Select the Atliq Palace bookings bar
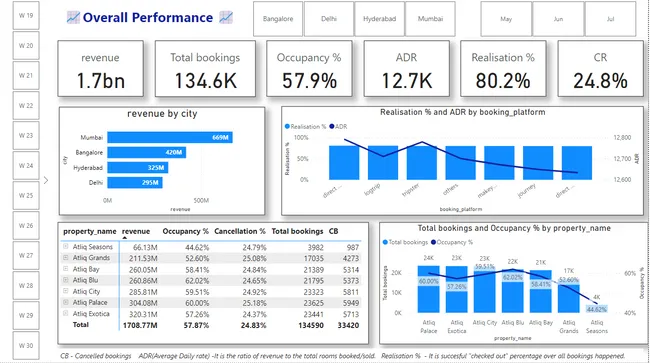 [428, 289]
